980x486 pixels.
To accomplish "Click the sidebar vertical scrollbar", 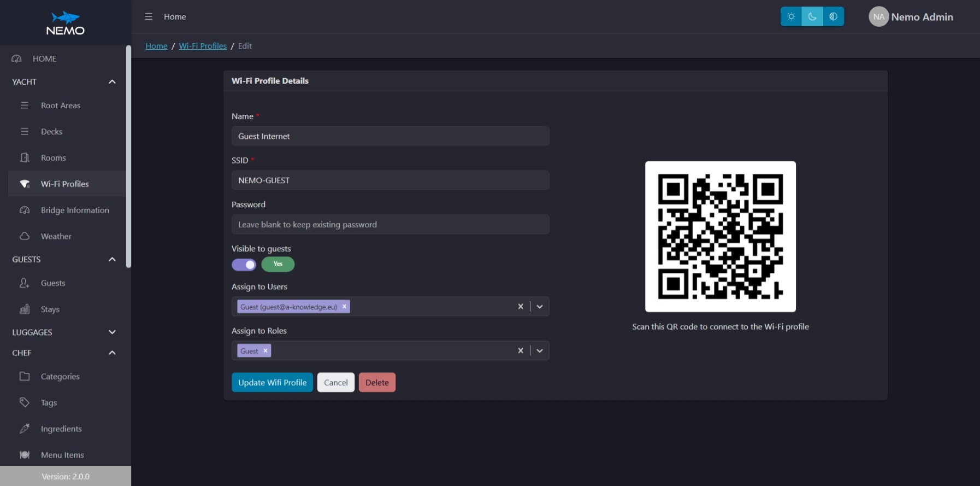I will pos(128,157).
